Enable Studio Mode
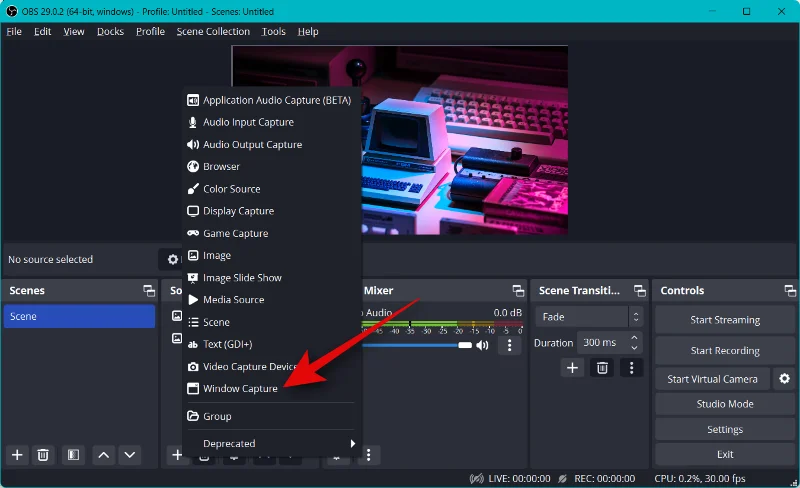Screen dimensions: 800x488 pos(724,404)
